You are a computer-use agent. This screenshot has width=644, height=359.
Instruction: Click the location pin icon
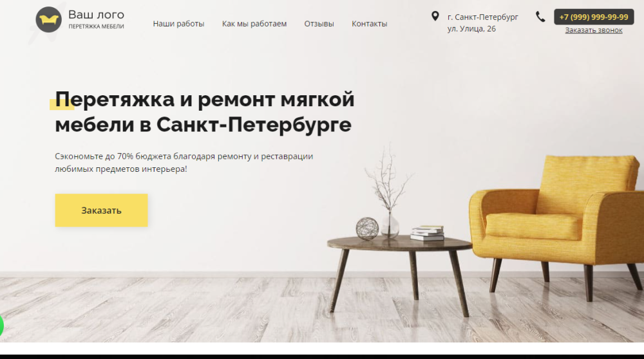435,17
